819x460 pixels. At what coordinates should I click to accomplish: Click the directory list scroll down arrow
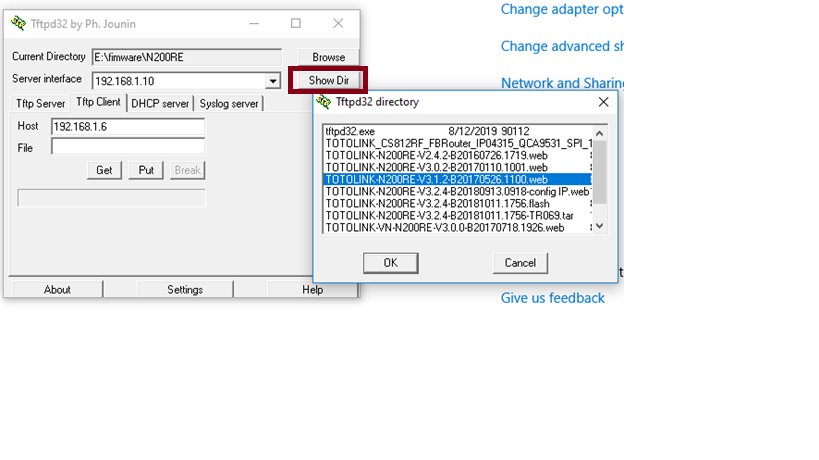600,226
